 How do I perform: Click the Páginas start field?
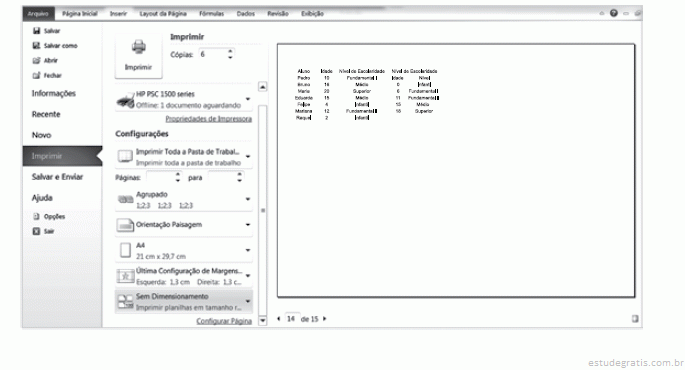161,177
